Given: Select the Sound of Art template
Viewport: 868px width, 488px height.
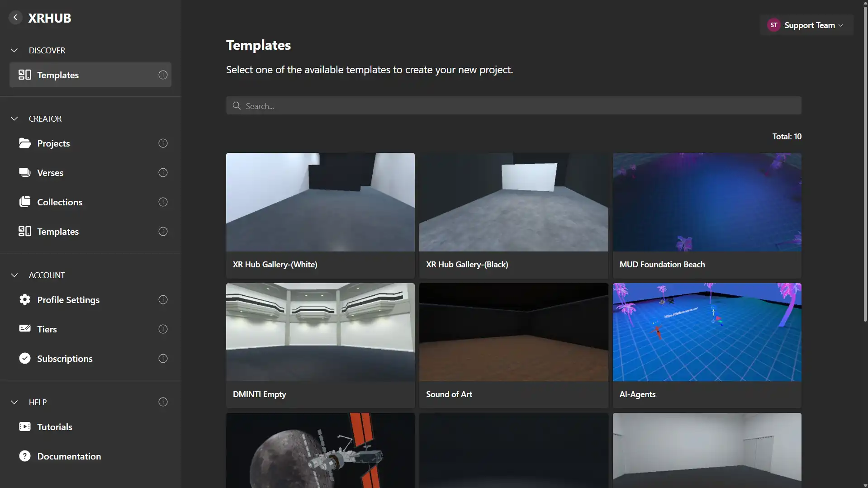Looking at the screenshot, I should coord(513,346).
